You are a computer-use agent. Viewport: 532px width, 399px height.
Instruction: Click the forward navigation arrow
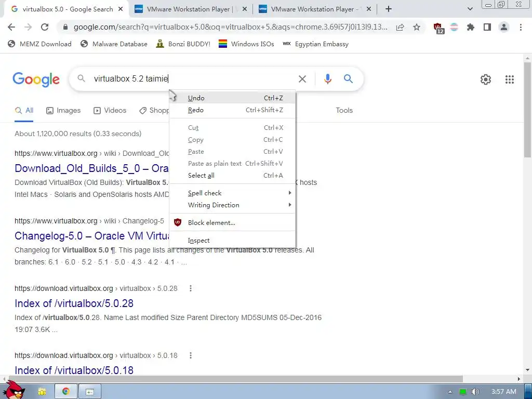click(x=28, y=27)
